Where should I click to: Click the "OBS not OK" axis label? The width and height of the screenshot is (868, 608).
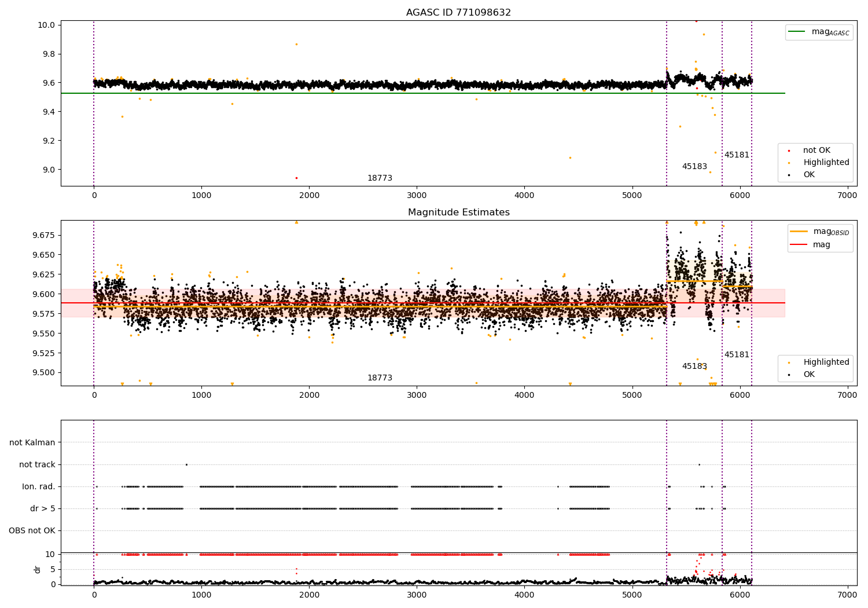coord(32,531)
